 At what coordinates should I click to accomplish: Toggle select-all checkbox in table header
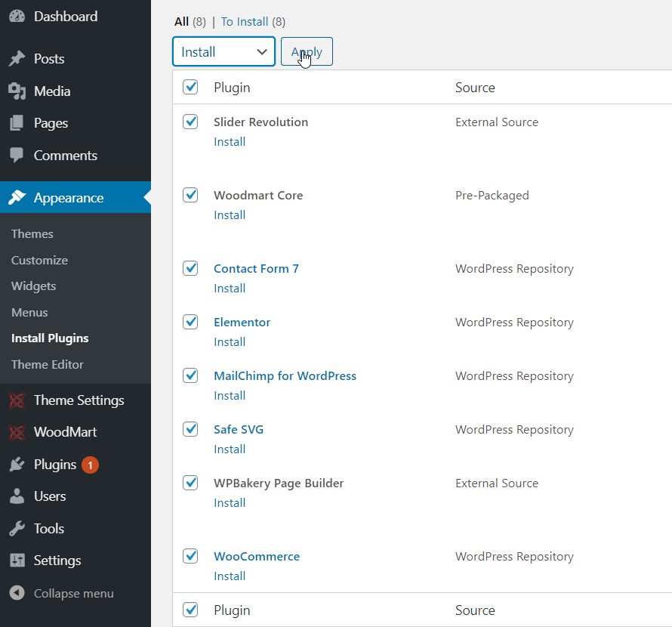(190, 87)
